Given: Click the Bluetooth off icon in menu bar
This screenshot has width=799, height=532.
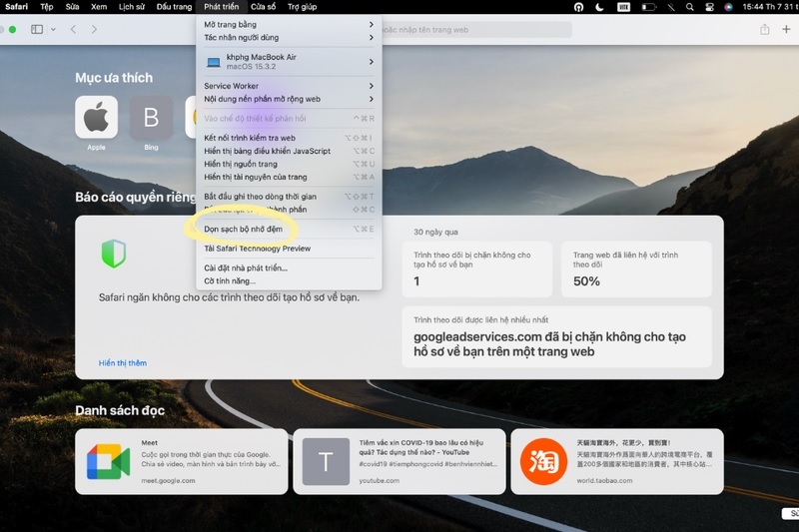Looking at the screenshot, I should 671,7.
